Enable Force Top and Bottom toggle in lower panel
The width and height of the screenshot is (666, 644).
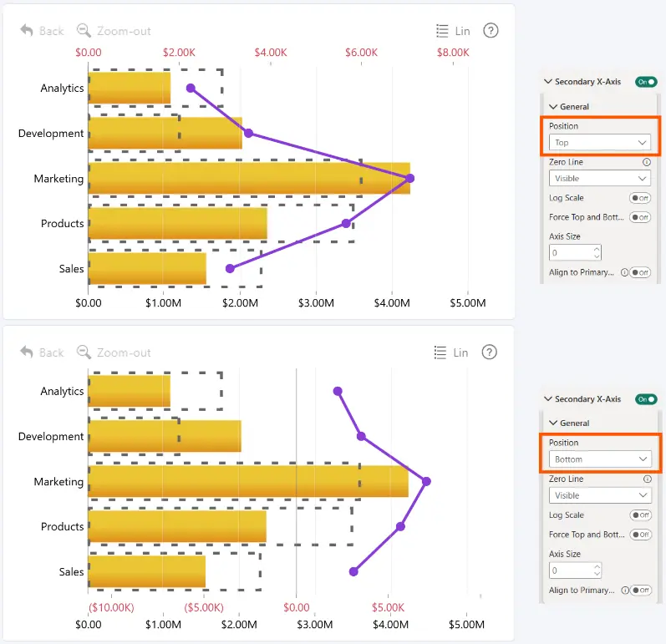(641, 535)
